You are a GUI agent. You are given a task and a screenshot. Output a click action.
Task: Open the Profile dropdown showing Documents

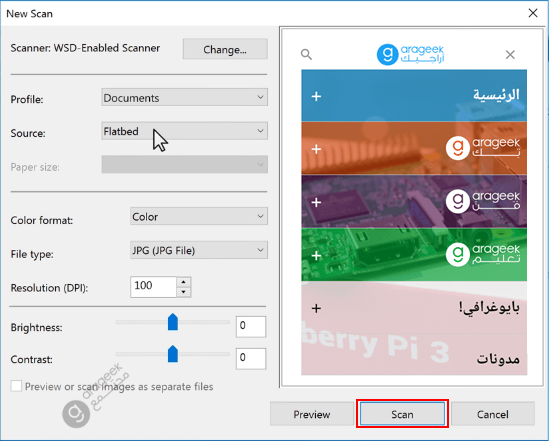185,97
